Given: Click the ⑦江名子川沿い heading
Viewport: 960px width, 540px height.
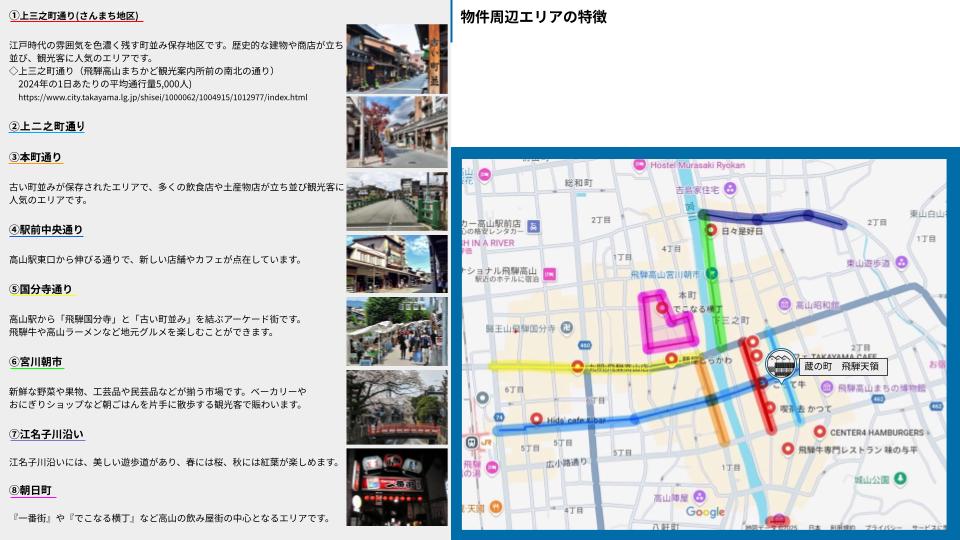Looking at the screenshot, I should [46, 434].
